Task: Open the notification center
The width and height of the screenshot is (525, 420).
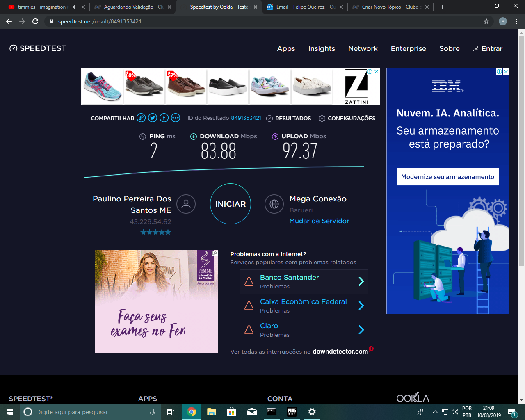Action: click(512, 412)
